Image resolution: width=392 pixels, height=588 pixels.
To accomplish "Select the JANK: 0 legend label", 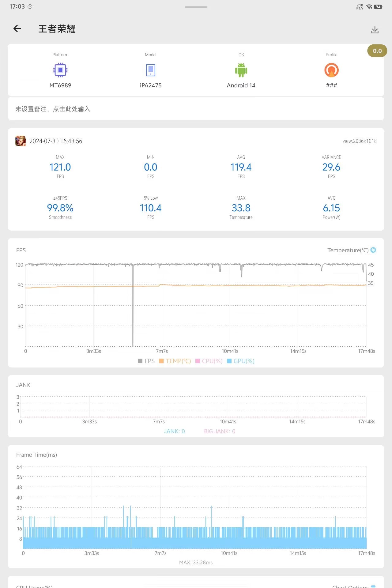I will coord(174,431).
